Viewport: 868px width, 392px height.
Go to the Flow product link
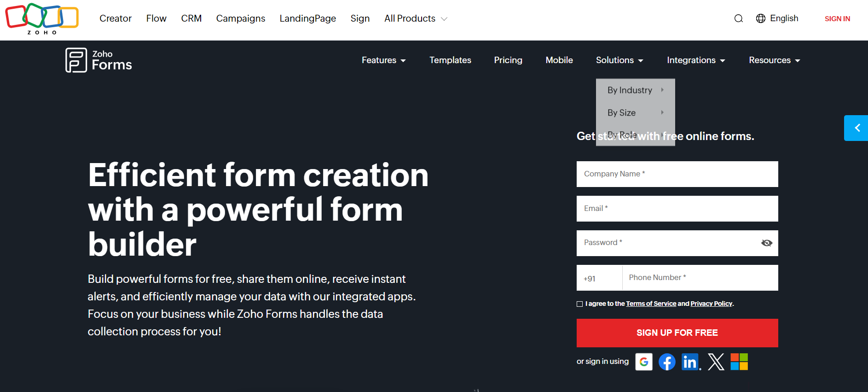(x=156, y=18)
